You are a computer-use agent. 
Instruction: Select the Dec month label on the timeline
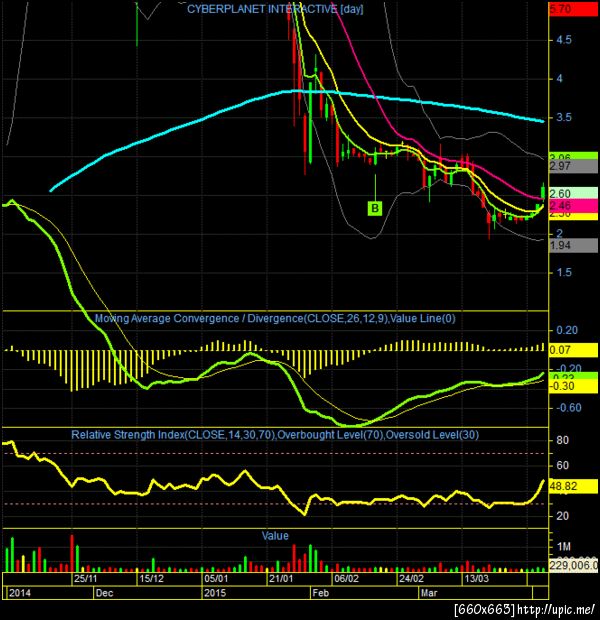tap(104, 593)
